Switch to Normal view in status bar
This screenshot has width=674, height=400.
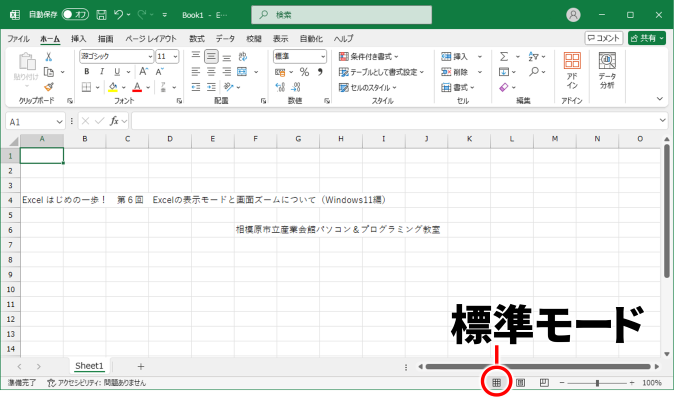point(496,382)
